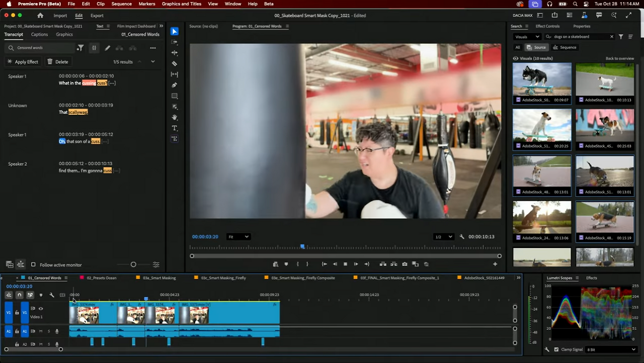Switch to the Effect Controls tab
Screen dimensions: 644x363
pos(547,26)
